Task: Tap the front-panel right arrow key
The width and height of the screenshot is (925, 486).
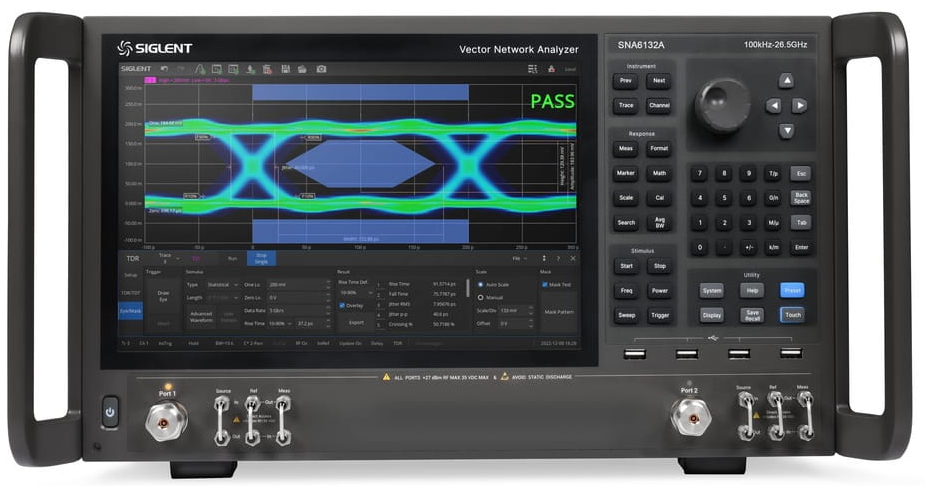Action: pos(799,106)
